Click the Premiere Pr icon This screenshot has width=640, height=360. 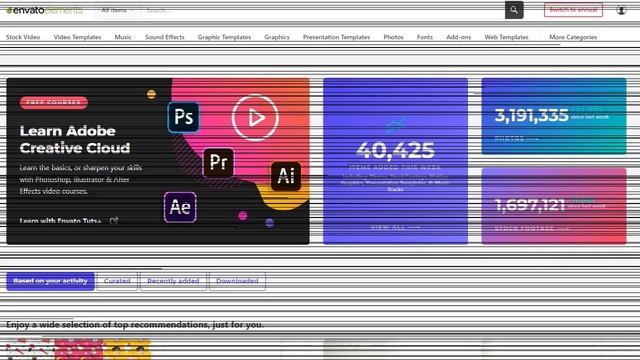point(218,162)
